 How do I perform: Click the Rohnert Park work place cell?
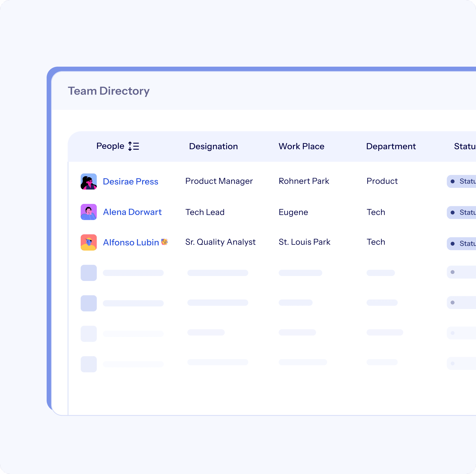[x=304, y=181]
